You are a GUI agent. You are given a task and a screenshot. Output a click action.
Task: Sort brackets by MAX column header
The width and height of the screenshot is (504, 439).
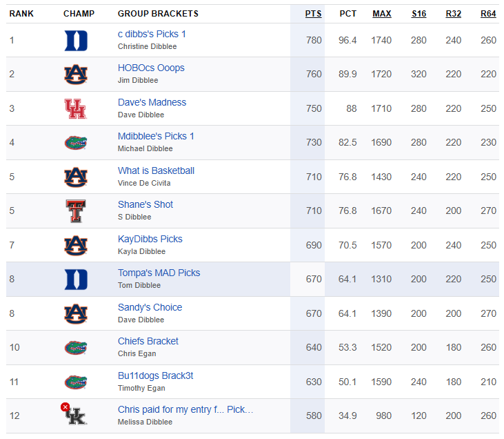pos(382,14)
